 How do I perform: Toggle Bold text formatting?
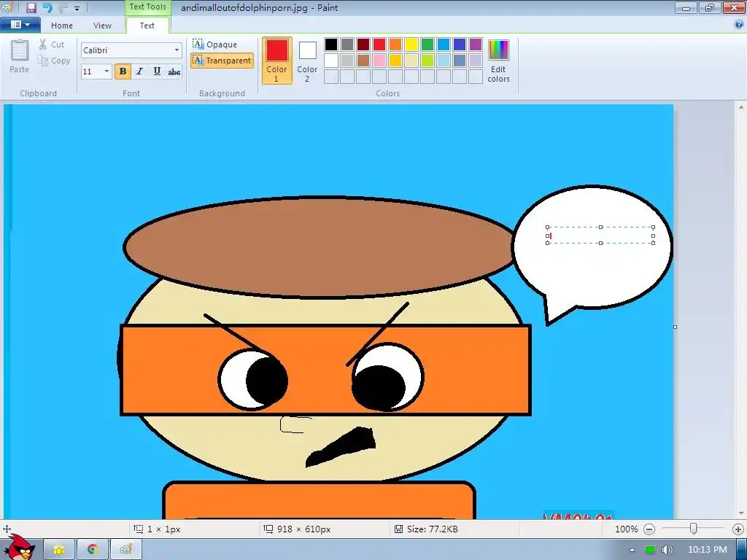coord(123,71)
